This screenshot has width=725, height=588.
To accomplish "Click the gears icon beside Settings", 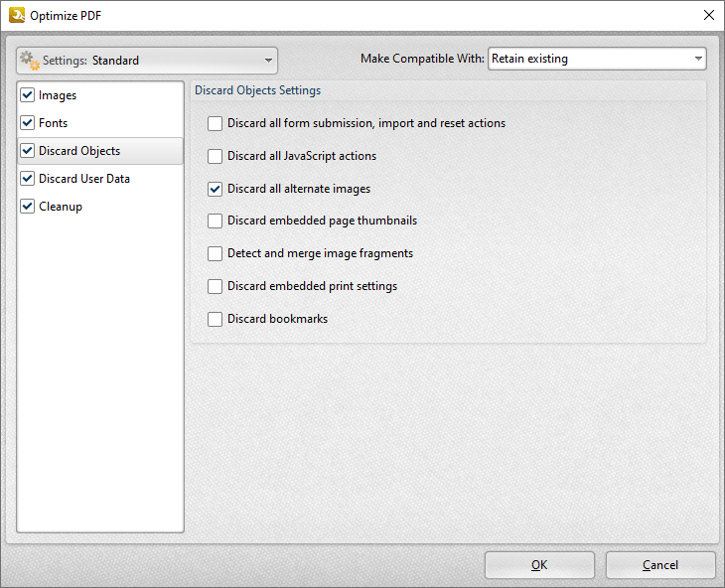I will coord(30,61).
